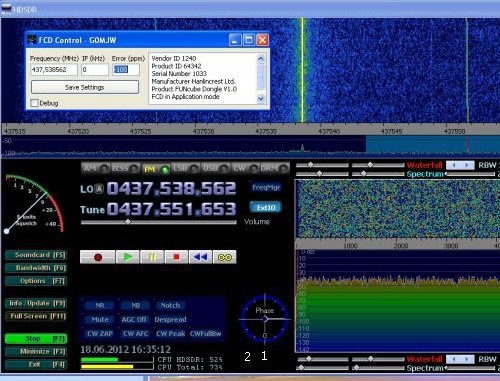Screen dimensions: 500x381
Task: Pause playback with the yellow pause icon
Action: tap(152, 257)
